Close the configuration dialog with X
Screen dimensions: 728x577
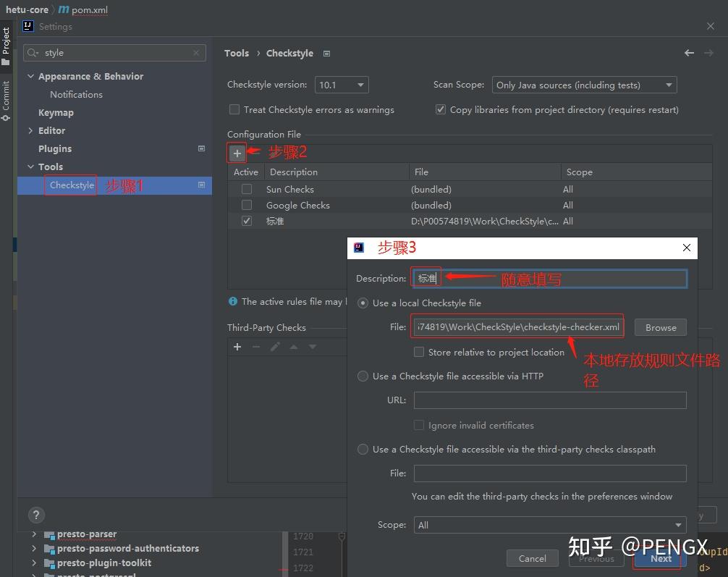687,248
